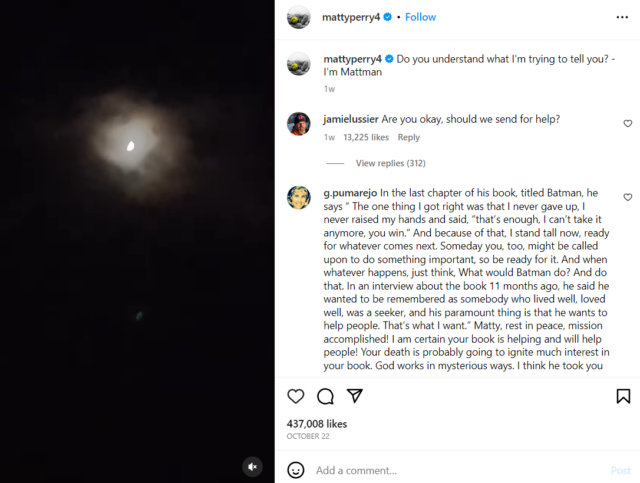Open mattyperry4 profile picture in header
Image resolution: width=640 pixels, height=483 pixels.
point(298,17)
